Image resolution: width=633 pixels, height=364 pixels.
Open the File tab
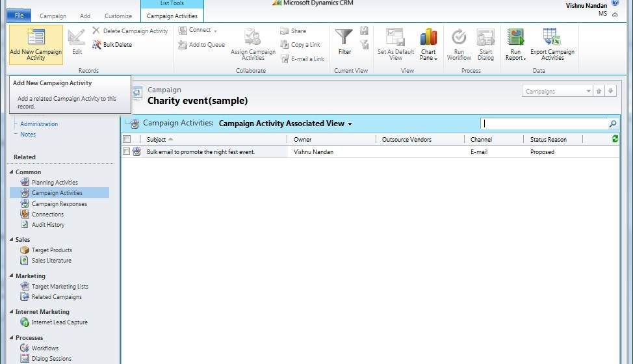19,16
